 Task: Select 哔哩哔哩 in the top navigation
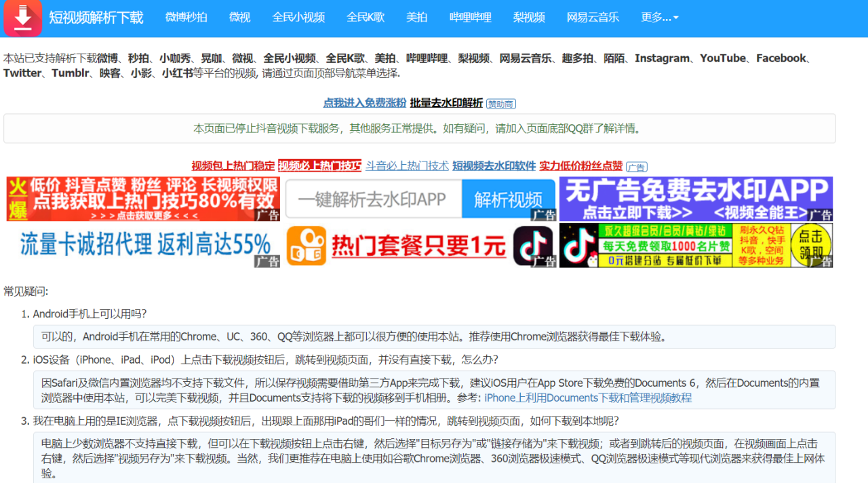pyautogui.click(x=470, y=18)
